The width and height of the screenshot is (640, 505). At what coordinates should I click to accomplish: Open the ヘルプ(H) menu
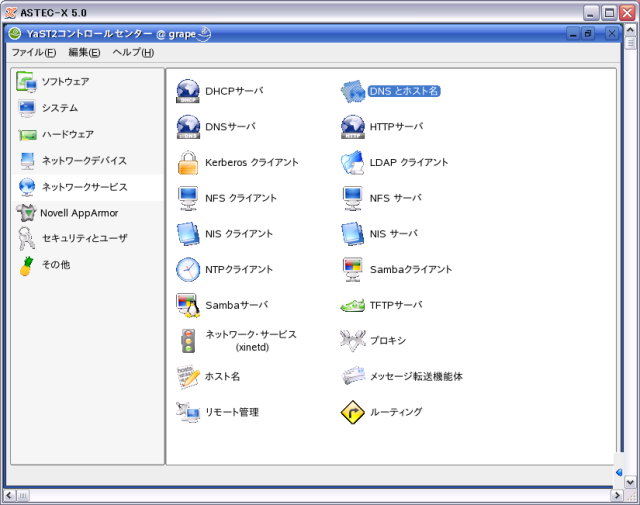point(133,52)
